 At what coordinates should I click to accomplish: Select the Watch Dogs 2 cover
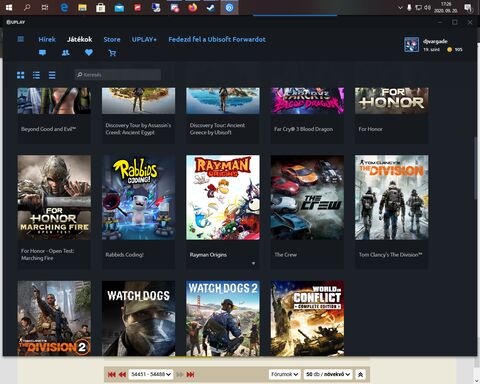[x=223, y=318]
